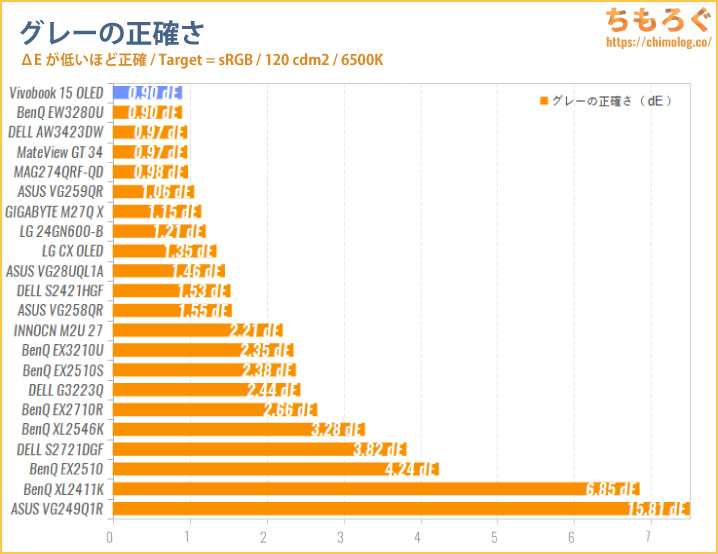Click the BenQ EW3280U bar

click(147, 113)
